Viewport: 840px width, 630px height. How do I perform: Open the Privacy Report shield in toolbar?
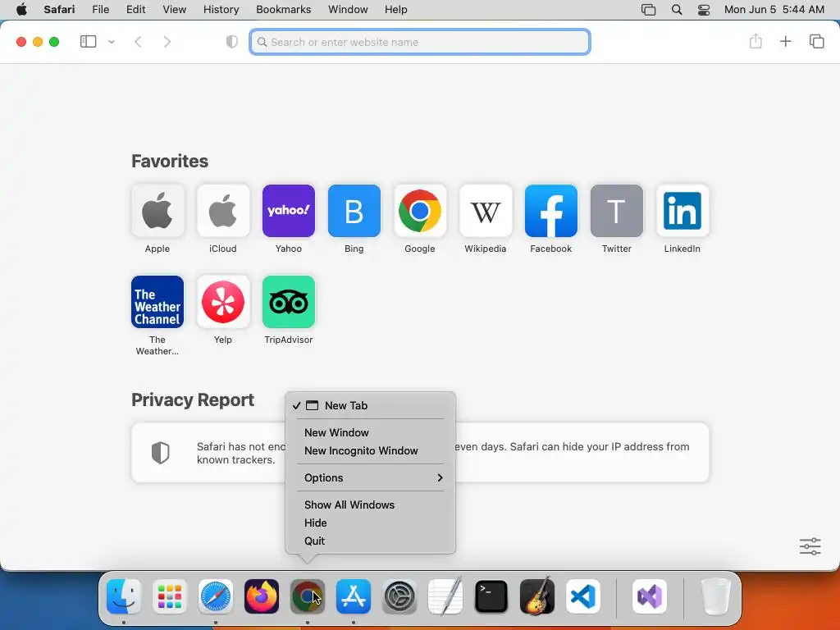[231, 42]
